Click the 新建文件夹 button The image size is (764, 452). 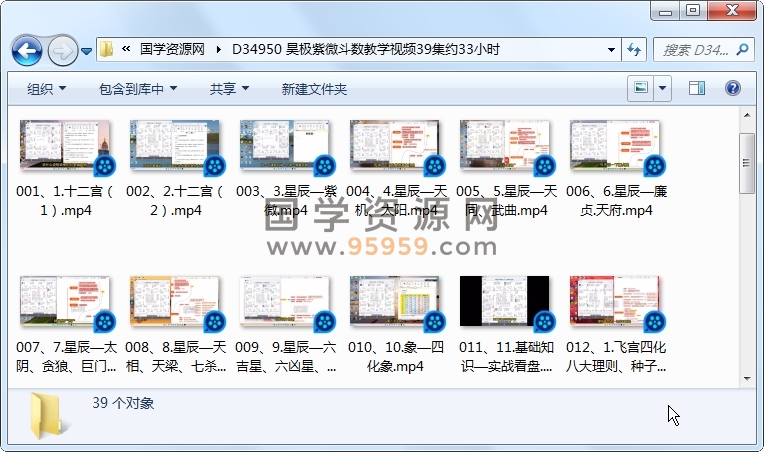[314, 89]
